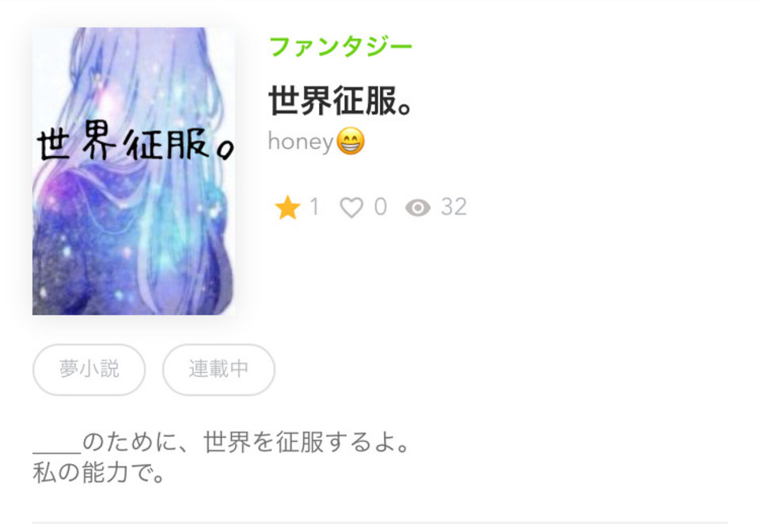Select the star count number 1
The width and height of the screenshot is (760, 532).
click(x=314, y=207)
